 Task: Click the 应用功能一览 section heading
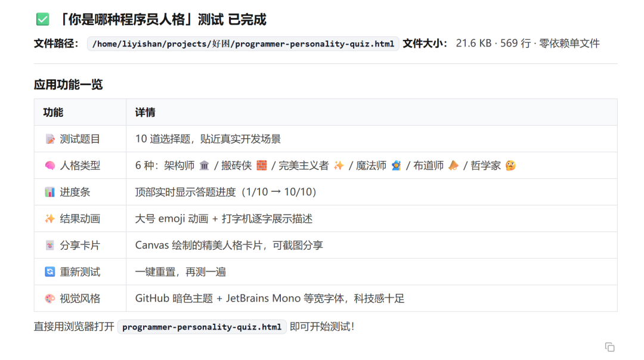point(68,85)
